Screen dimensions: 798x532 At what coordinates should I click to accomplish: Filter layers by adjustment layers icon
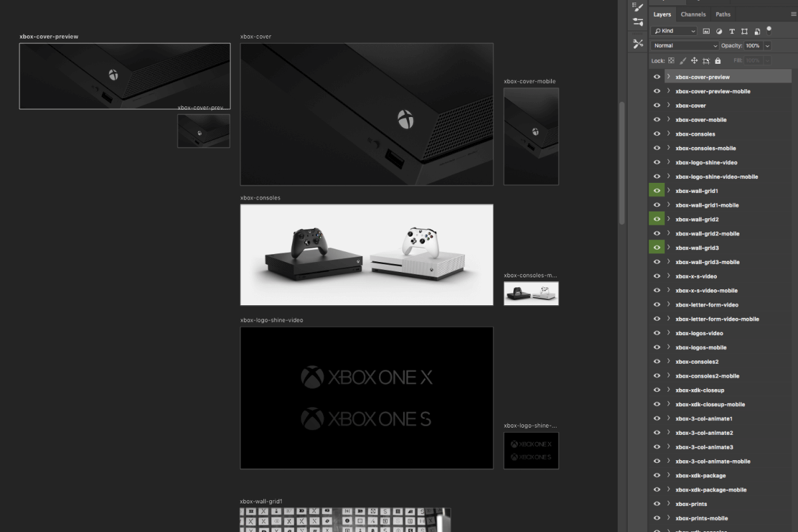click(x=719, y=31)
